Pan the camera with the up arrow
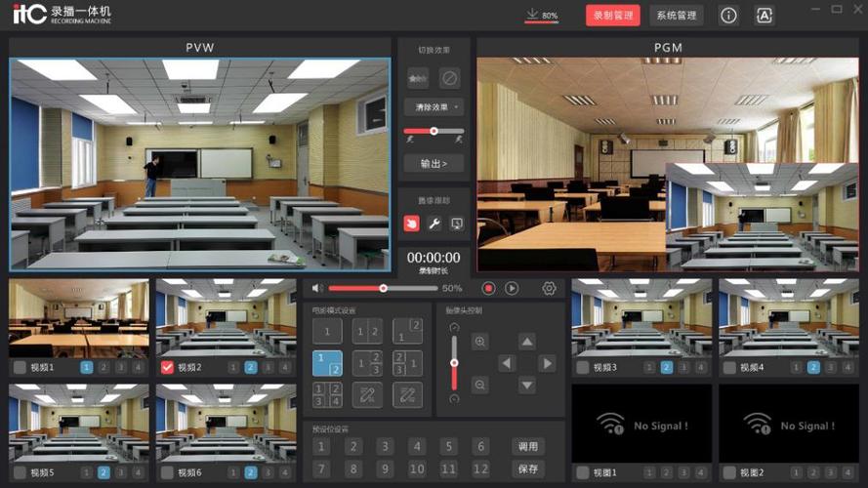 (527, 342)
